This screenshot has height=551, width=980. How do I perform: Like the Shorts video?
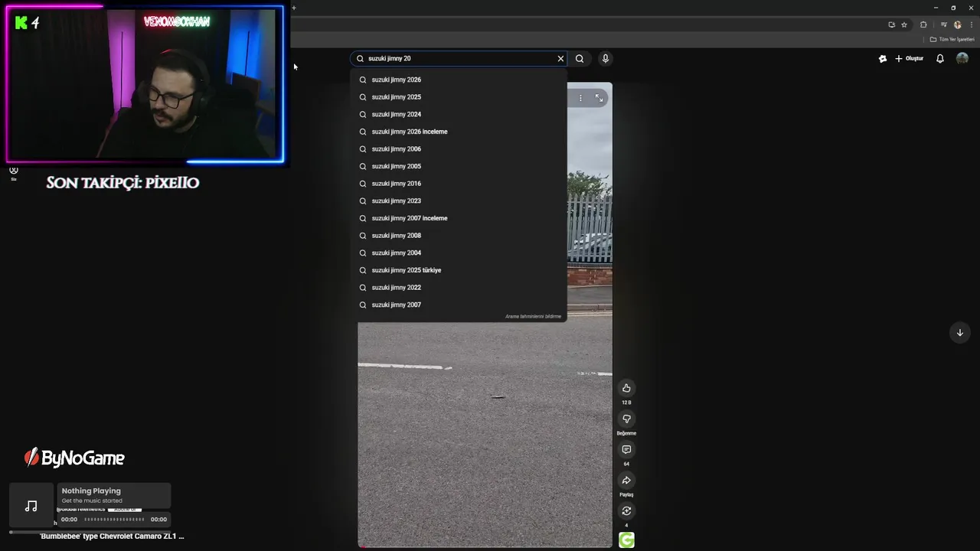pyautogui.click(x=626, y=388)
